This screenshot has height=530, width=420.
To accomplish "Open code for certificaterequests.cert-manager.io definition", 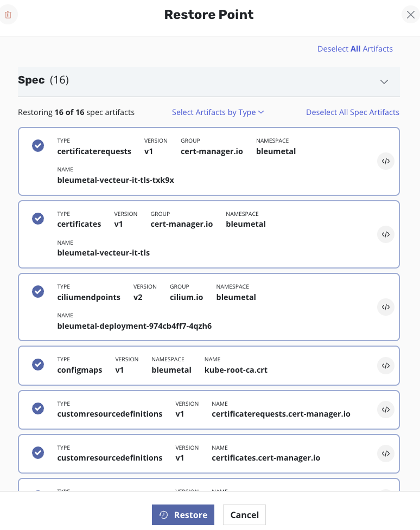I will [x=385, y=410].
